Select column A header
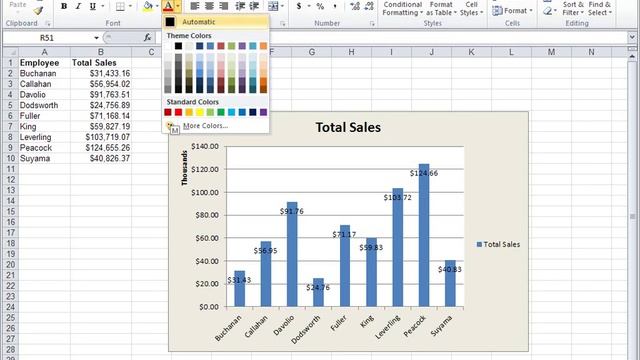 pos(44,52)
